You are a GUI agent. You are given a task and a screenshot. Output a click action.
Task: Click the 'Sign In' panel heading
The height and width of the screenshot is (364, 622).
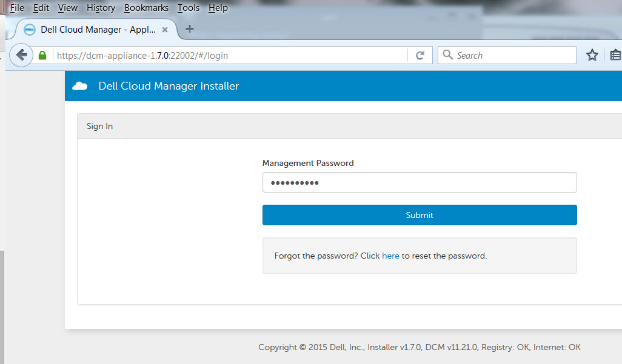tap(99, 126)
